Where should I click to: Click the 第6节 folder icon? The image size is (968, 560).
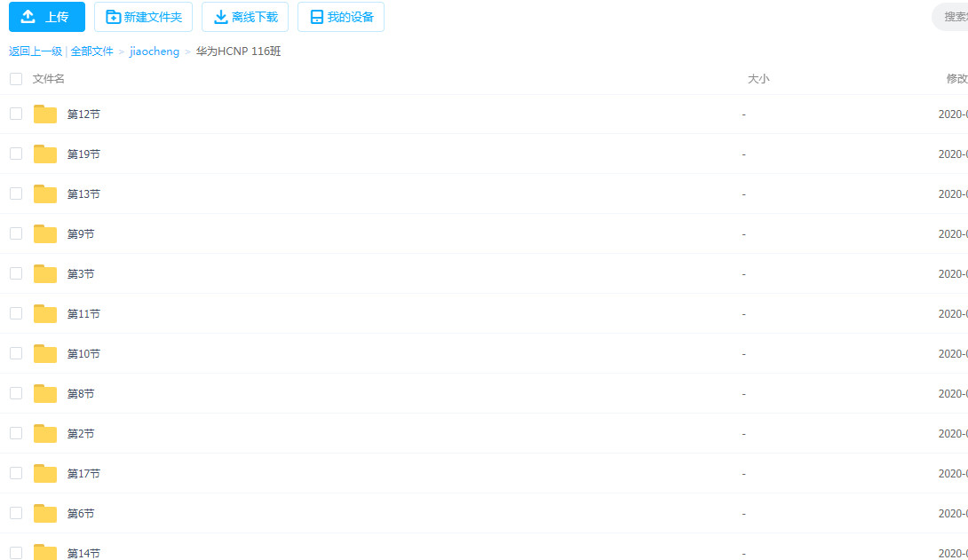click(x=45, y=513)
